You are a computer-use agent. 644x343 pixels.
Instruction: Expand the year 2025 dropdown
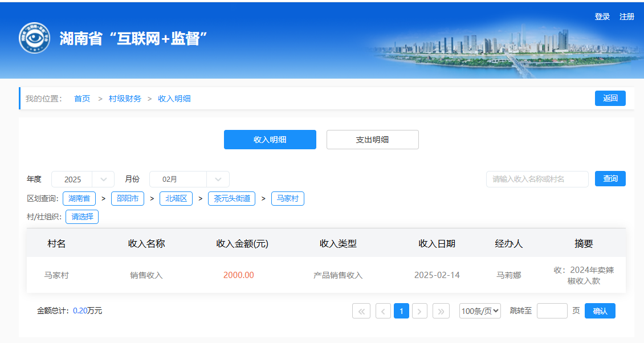tap(83, 179)
